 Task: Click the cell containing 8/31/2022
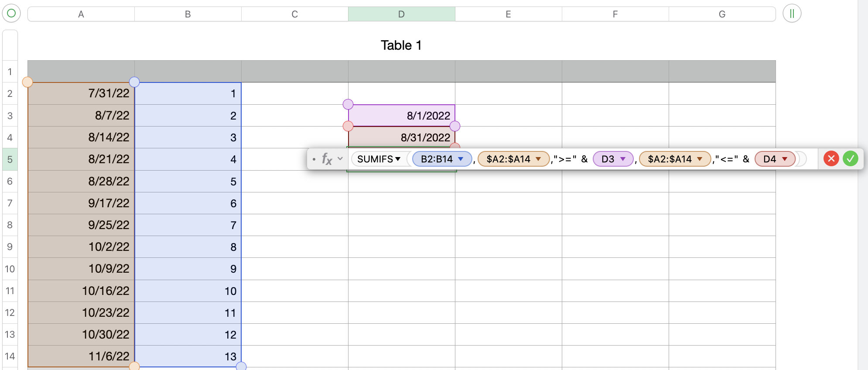pyautogui.click(x=401, y=137)
